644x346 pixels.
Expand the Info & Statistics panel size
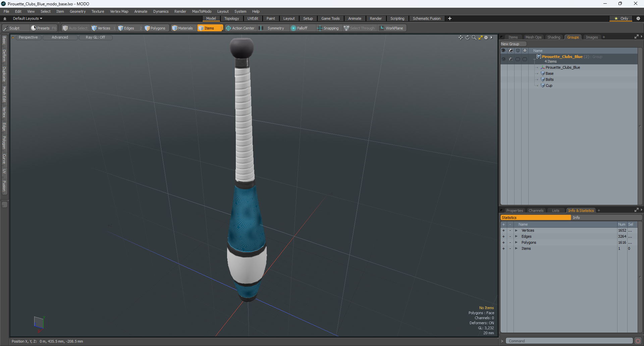(x=636, y=210)
